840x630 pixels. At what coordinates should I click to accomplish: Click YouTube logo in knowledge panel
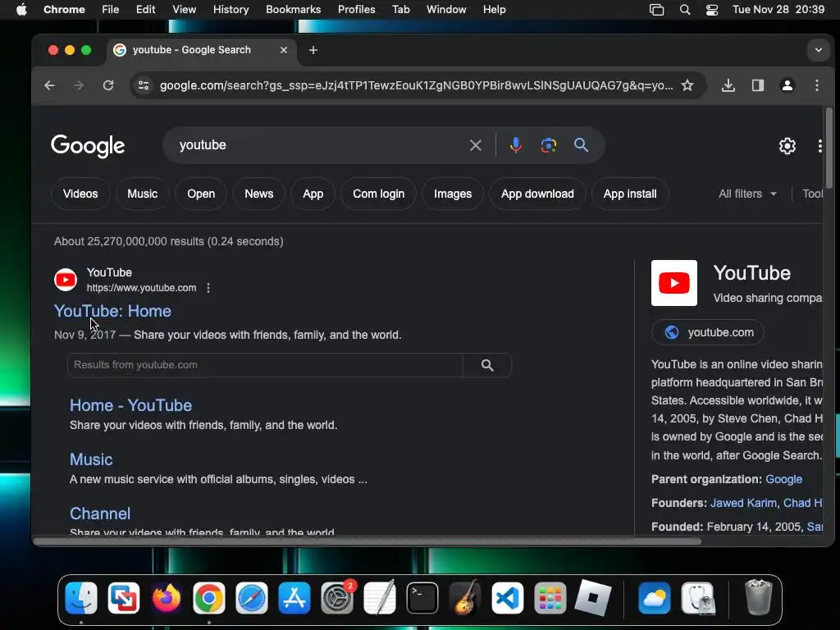(674, 283)
